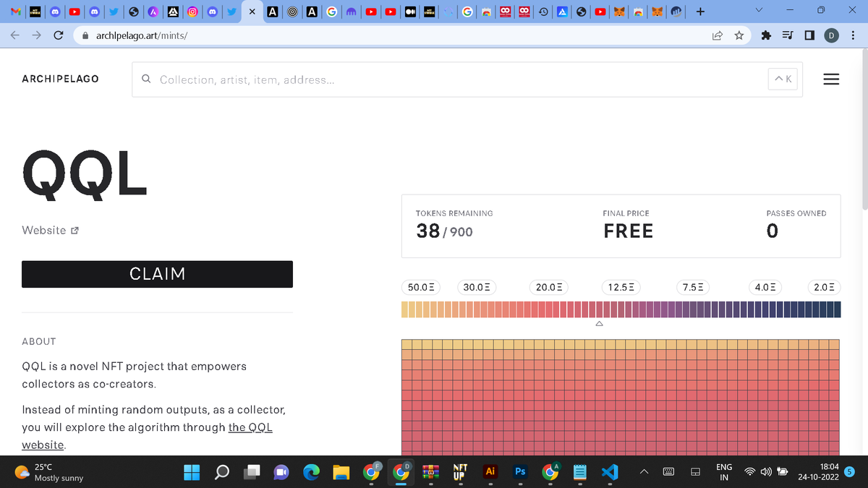Image resolution: width=868 pixels, height=488 pixels.
Task: Reload the archipelago mints page
Action: click(x=59, y=35)
